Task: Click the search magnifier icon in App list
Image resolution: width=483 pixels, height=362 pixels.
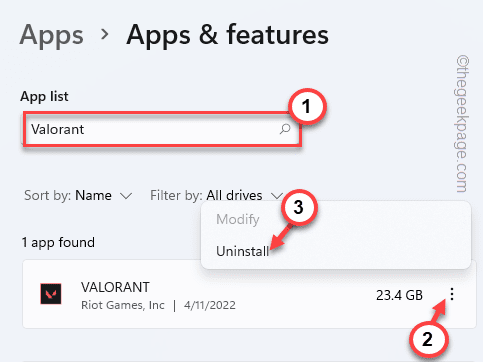Action: [x=285, y=129]
